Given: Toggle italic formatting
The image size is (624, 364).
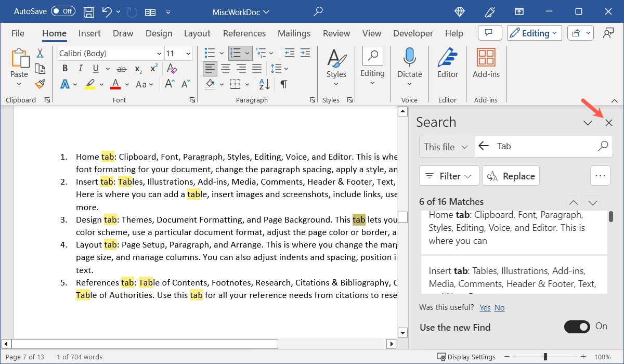Looking at the screenshot, I should click(80, 68).
